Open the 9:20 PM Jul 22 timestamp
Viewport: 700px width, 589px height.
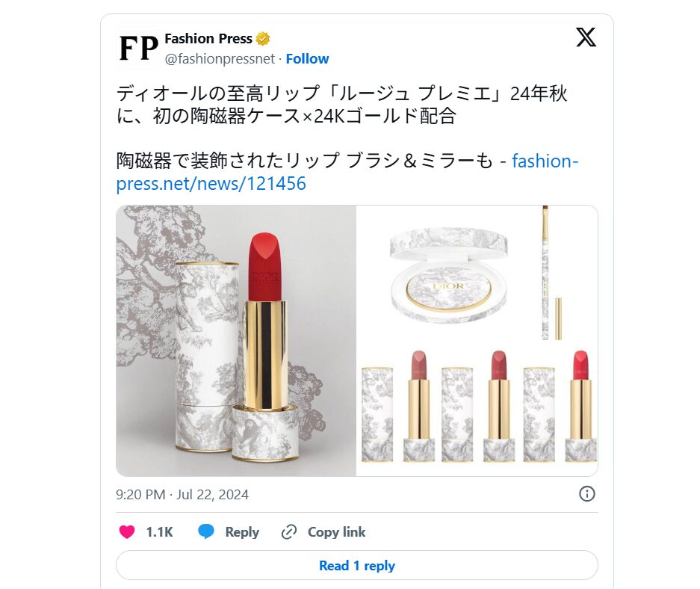(x=182, y=494)
